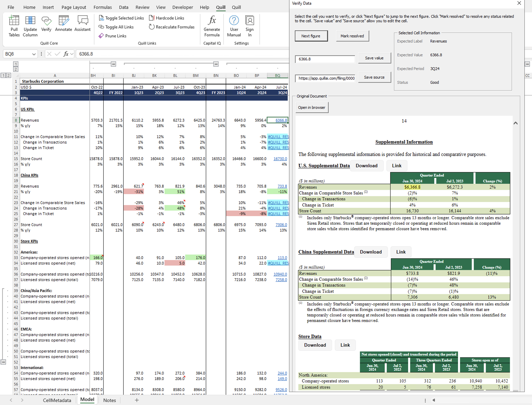Click the formula bar showing 6366.8

pyautogui.click(x=182, y=54)
